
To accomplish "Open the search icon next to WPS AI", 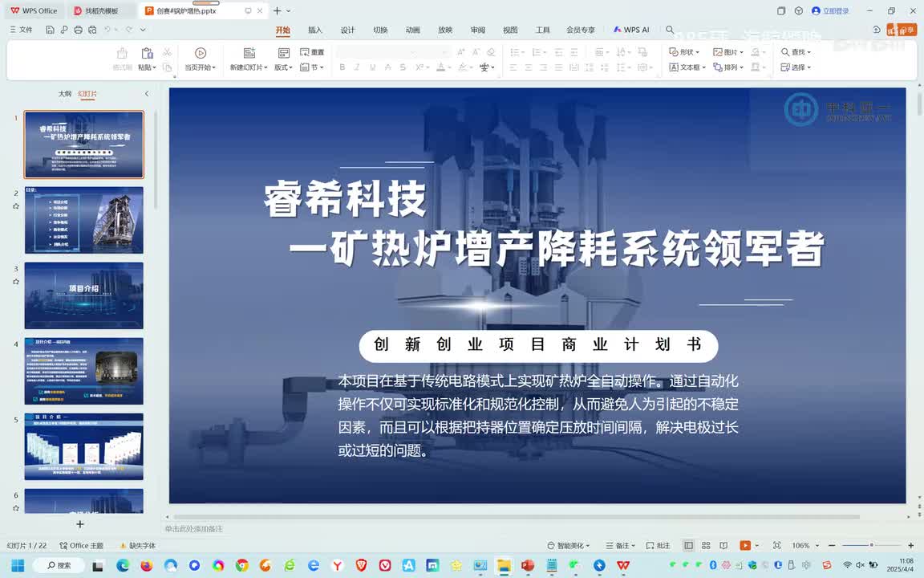I will 670,30.
